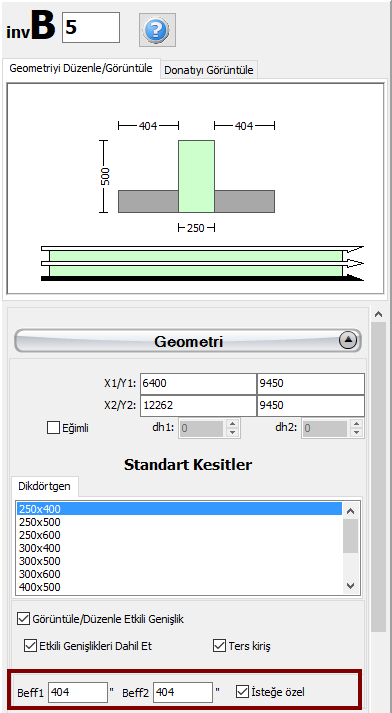This screenshot has width=392, height=713.
Task: Toggle the Eğimli checkbox
Action: (x=53, y=428)
